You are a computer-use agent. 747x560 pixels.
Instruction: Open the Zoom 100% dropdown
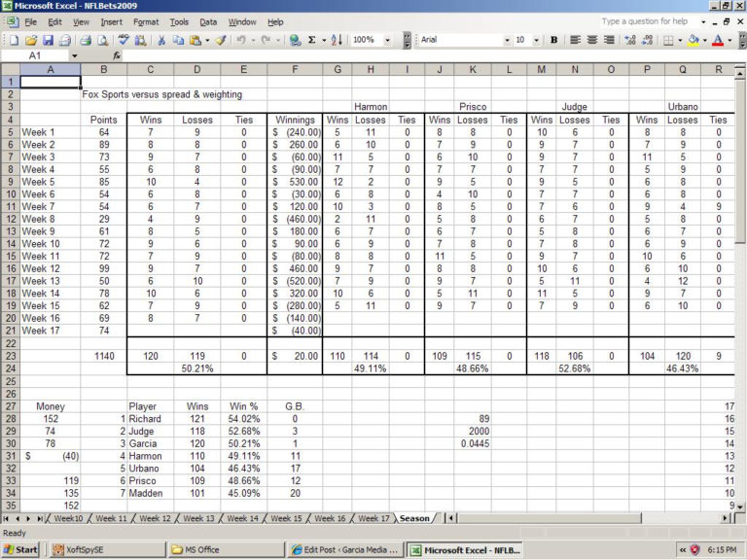pyautogui.click(x=387, y=41)
